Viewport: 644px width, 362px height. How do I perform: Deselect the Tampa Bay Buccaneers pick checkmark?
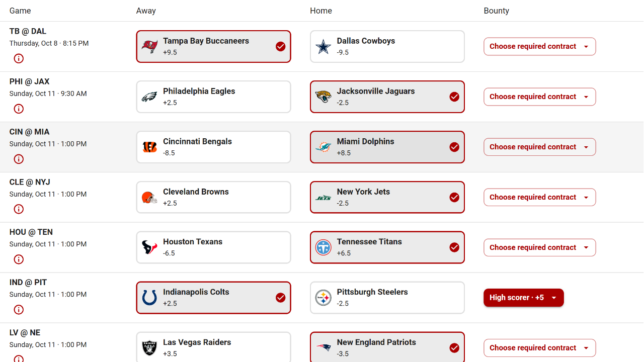point(281,46)
